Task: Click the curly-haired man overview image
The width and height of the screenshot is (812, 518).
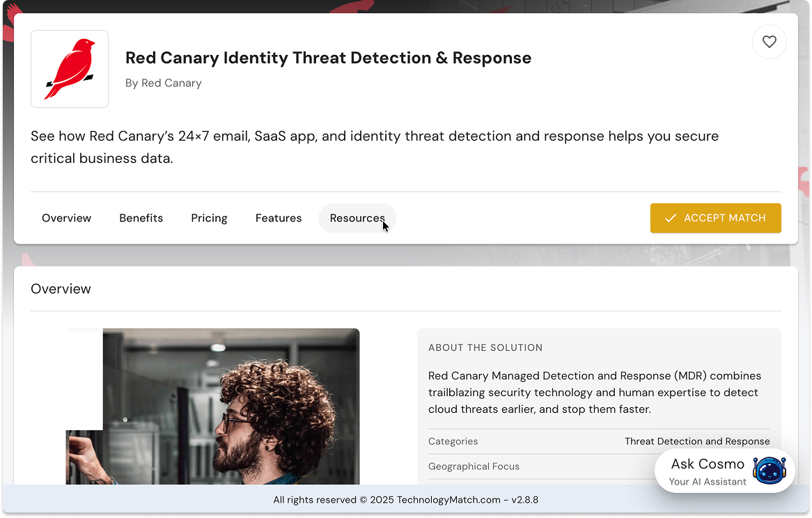Action: pos(212,406)
